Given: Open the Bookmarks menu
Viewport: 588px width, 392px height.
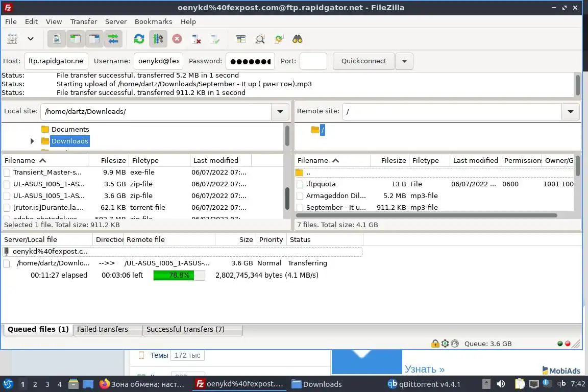Looking at the screenshot, I should pyautogui.click(x=153, y=22).
